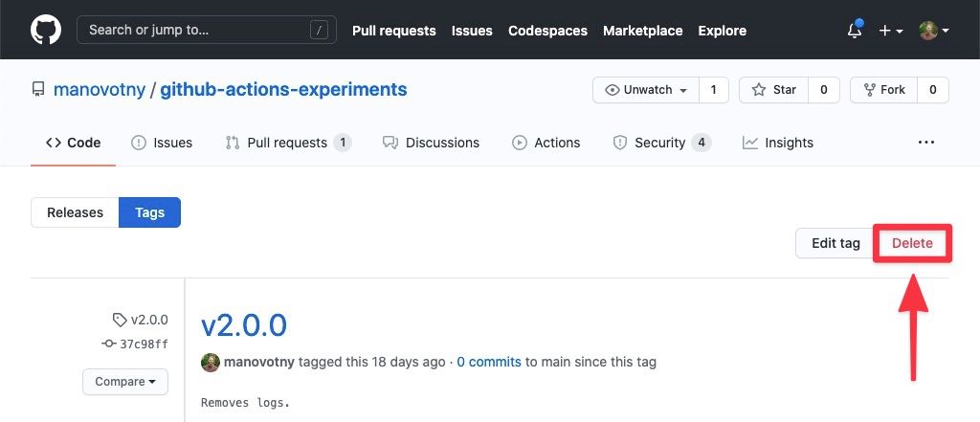Open the Actions tab
980x422 pixels.
click(x=546, y=143)
